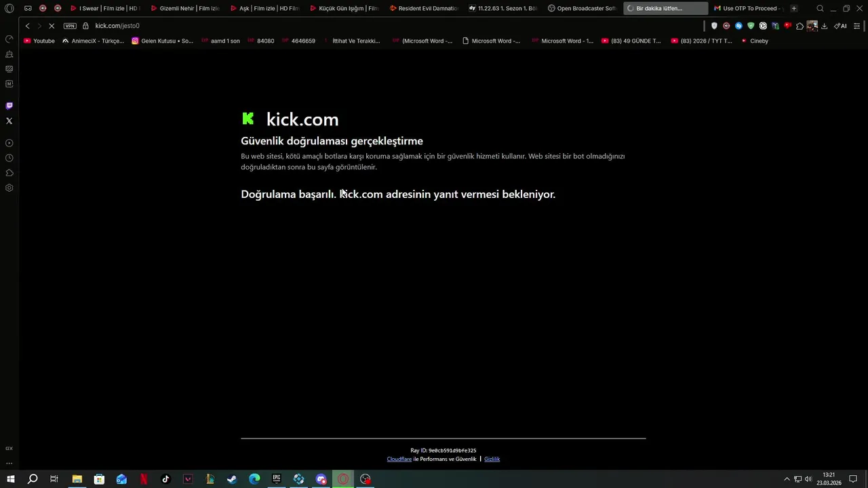Open Windows Search in taskbar

pos(32,479)
